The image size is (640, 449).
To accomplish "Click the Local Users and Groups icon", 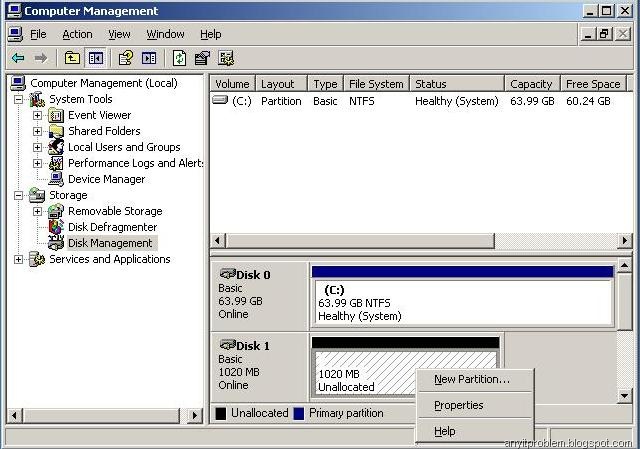I will tap(56, 147).
